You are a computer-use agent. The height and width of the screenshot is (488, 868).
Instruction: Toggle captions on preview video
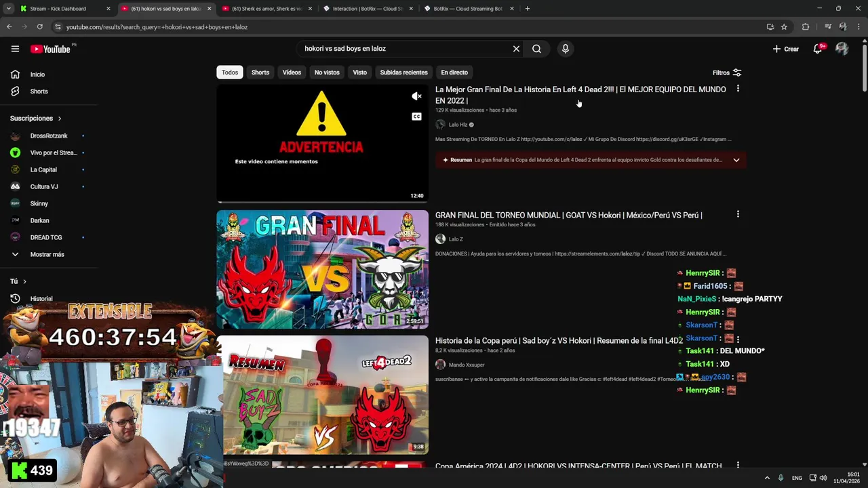click(416, 117)
